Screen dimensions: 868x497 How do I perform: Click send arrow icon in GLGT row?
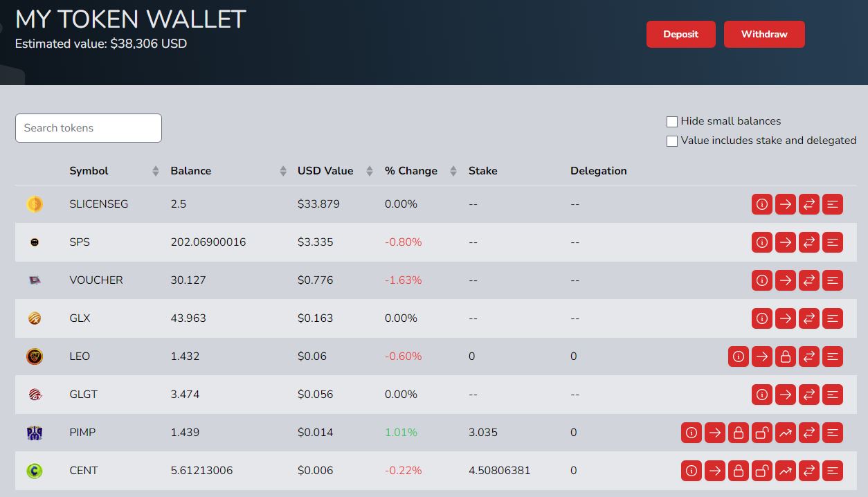[785, 395]
